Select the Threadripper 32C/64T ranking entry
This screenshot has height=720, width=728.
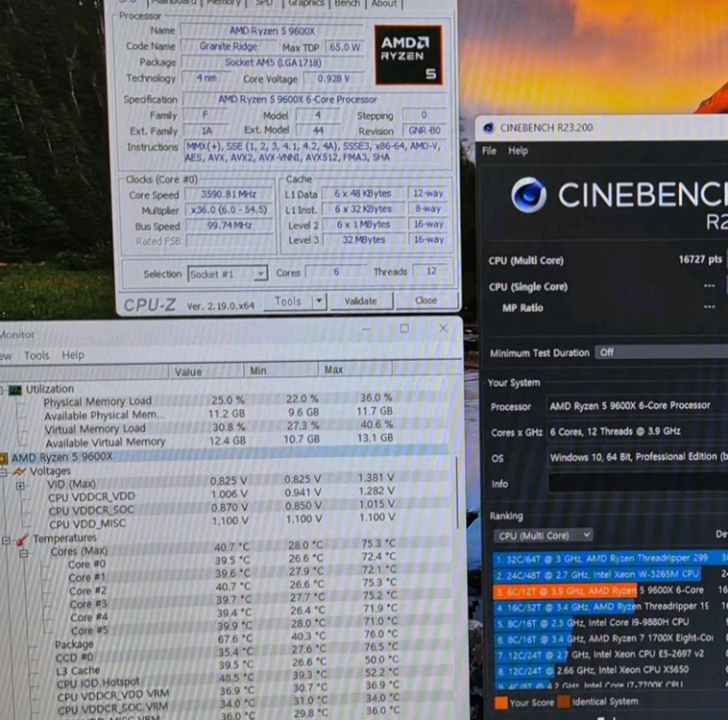pos(610,559)
